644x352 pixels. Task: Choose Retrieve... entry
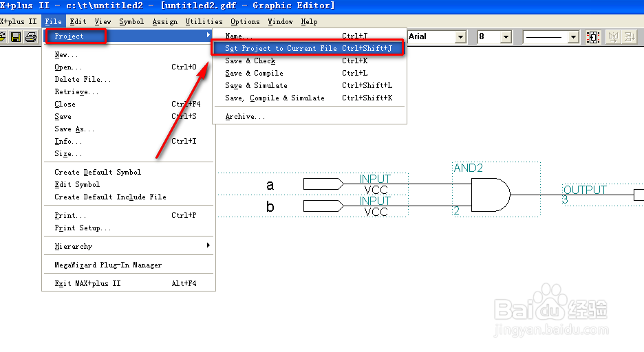point(129,91)
